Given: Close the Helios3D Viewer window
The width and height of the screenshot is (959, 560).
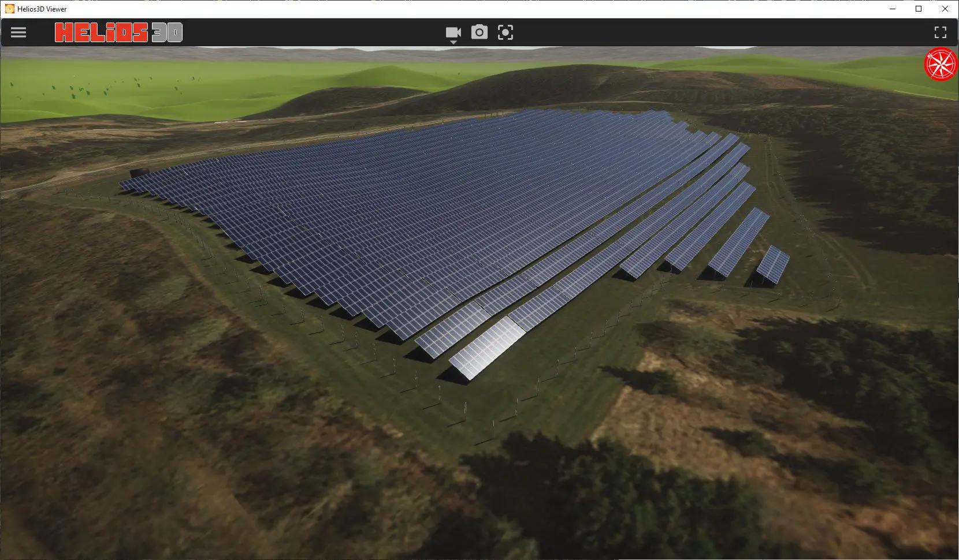Looking at the screenshot, I should pos(945,9).
